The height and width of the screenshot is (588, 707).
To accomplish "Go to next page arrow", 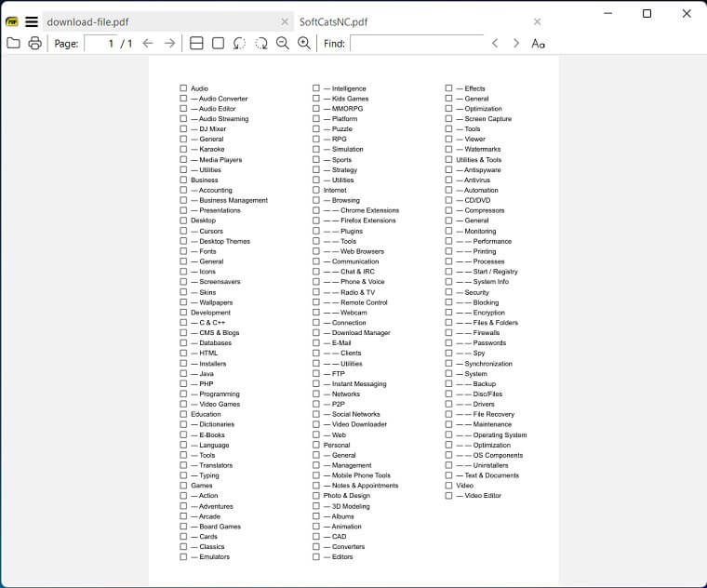I will coord(169,44).
